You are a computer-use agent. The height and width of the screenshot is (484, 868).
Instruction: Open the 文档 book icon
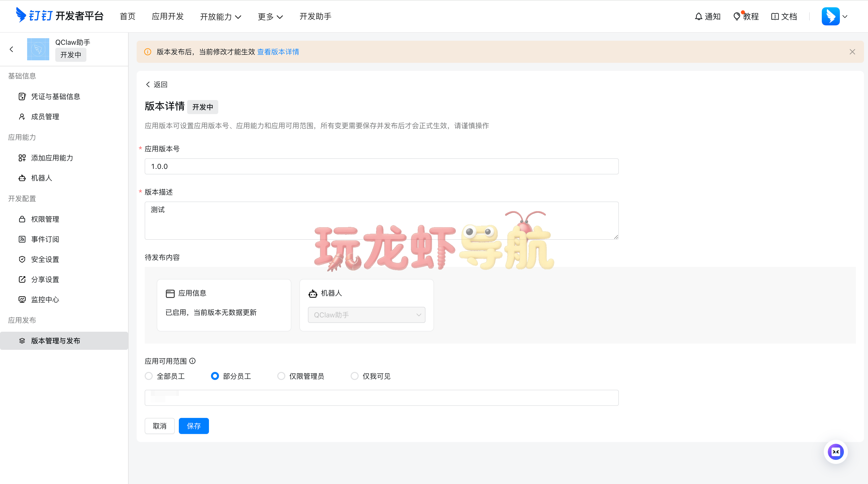coord(775,17)
